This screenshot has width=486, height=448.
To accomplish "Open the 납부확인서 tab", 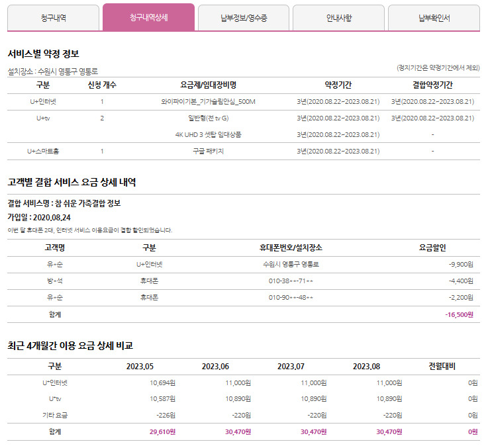I will click(x=434, y=18).
